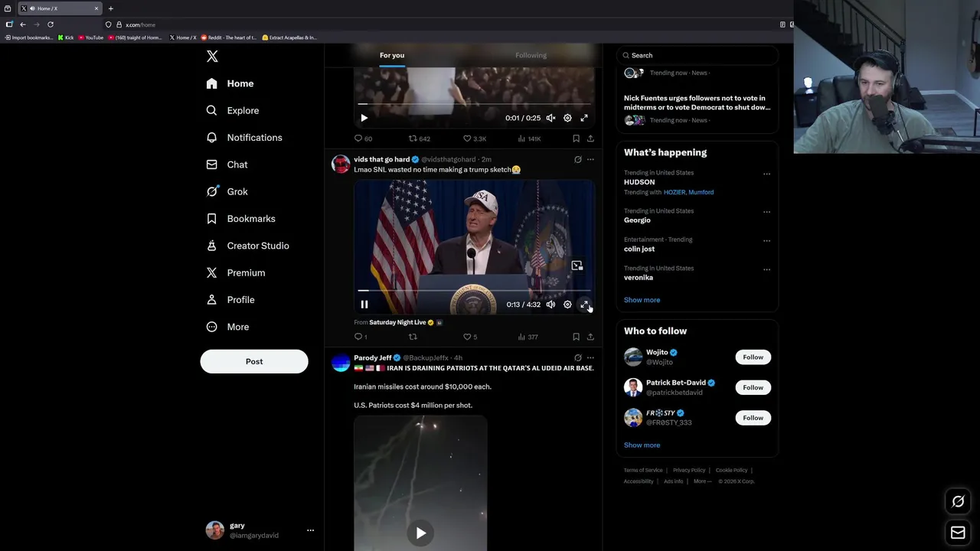Click the X logo in sidebar
The height and width of the screenshot is (551, 980).
(212, 57)
